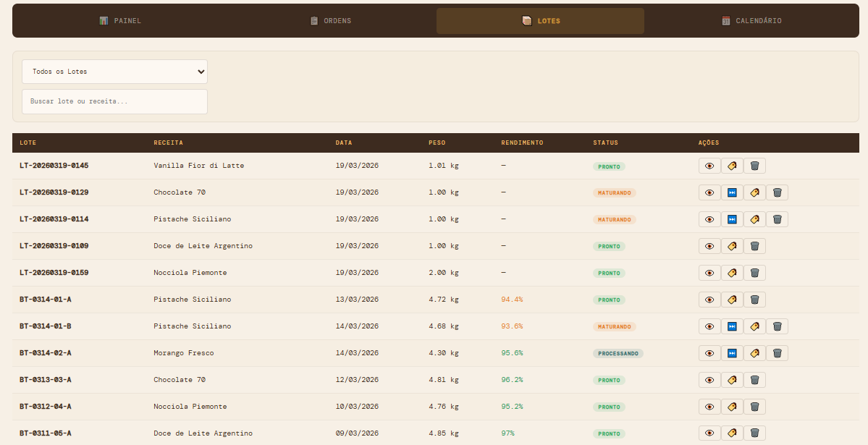
Task: Delete lot BT-0314-01-B using trash icon
Action: click(x=777, y=326)
